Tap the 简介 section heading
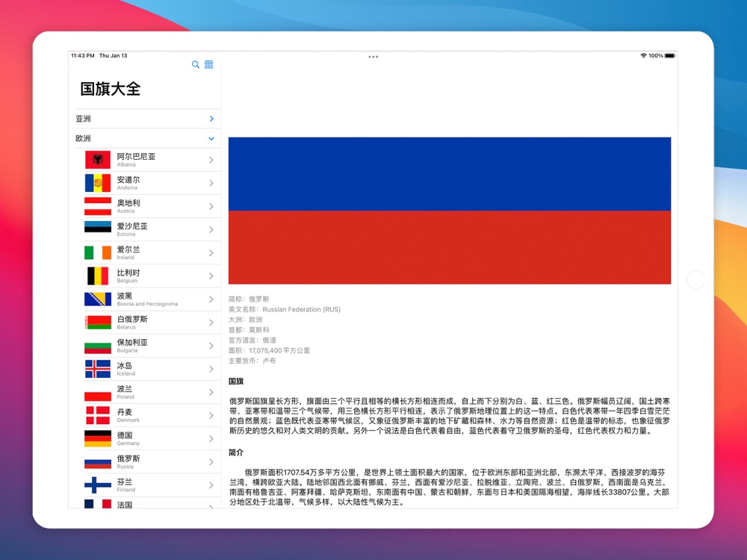Viewport: 747px width, 560px height. (x=236, y=452)
